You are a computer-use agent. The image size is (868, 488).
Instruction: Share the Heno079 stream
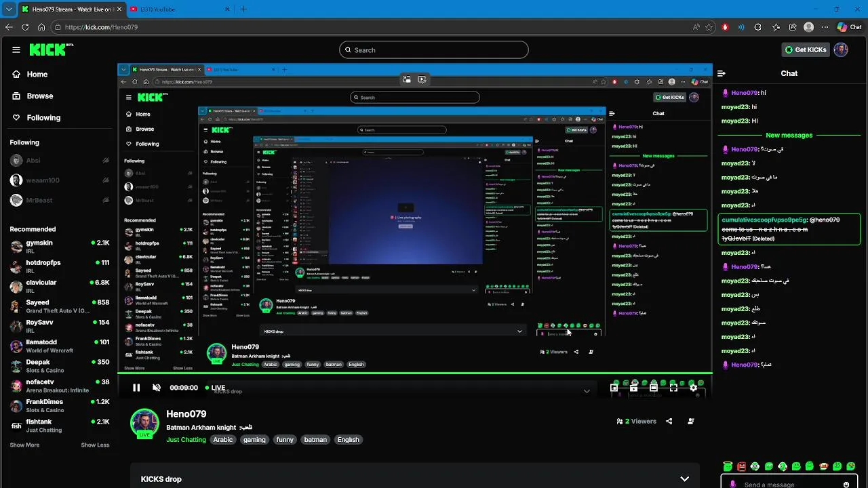[669, 421]
